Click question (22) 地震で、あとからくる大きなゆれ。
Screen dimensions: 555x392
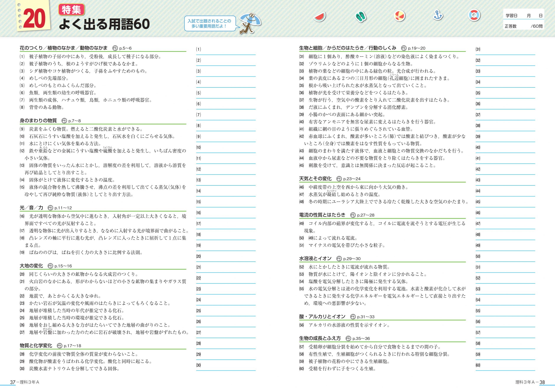pyautogui.click(x=61, y=296)
